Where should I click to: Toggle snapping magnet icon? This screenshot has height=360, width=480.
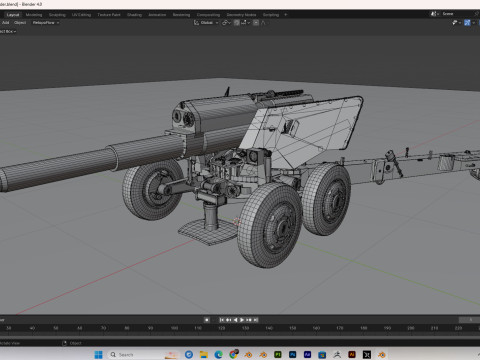click(236, 23)
